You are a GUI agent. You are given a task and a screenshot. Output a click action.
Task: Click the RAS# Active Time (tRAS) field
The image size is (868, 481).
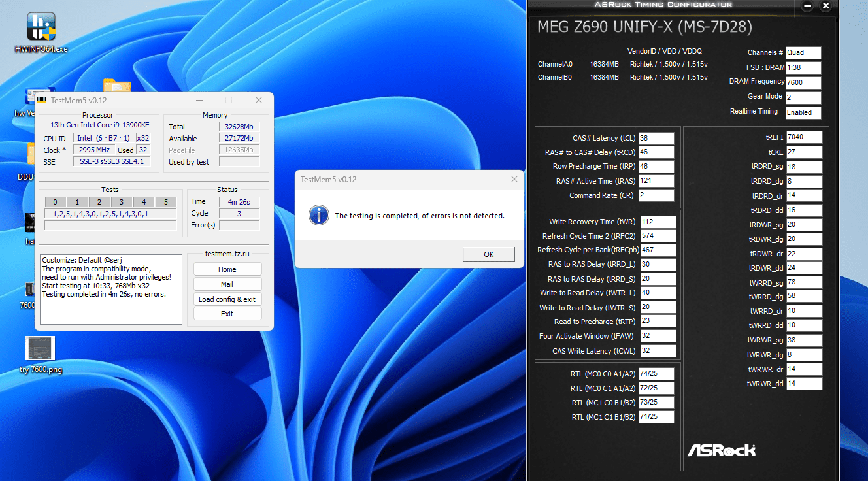coord(656,181)
